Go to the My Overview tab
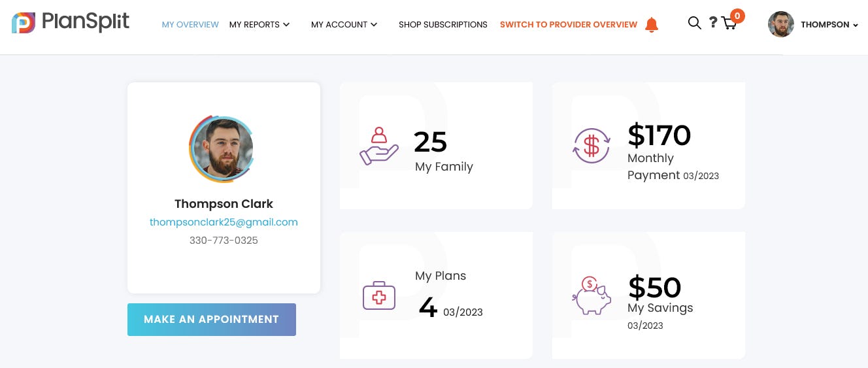The height and width of the screenshot is (368, 868). pyautogui.click(x=190, y=25)
